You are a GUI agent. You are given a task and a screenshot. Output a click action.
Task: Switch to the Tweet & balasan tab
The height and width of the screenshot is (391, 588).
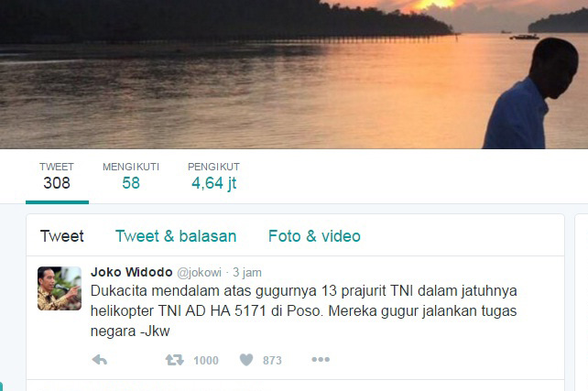[x=176, y=236]
